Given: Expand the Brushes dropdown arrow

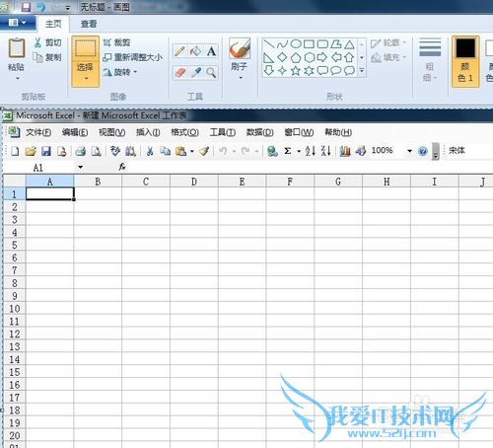Looking at the screenshot, I should [x=241, y=78].
